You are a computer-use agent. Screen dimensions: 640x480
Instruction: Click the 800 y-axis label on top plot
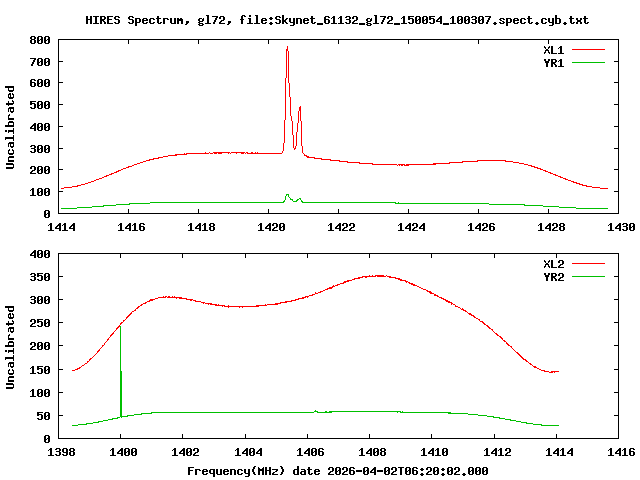[x=40, y=40]
